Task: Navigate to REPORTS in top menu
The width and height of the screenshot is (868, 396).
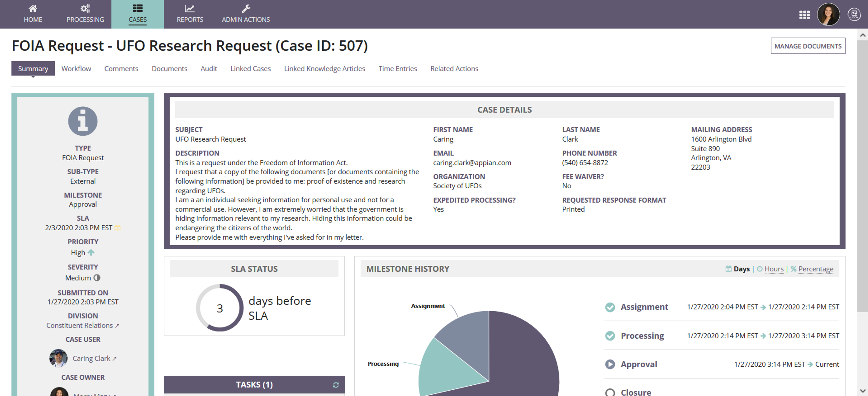Action: [190, 14]
